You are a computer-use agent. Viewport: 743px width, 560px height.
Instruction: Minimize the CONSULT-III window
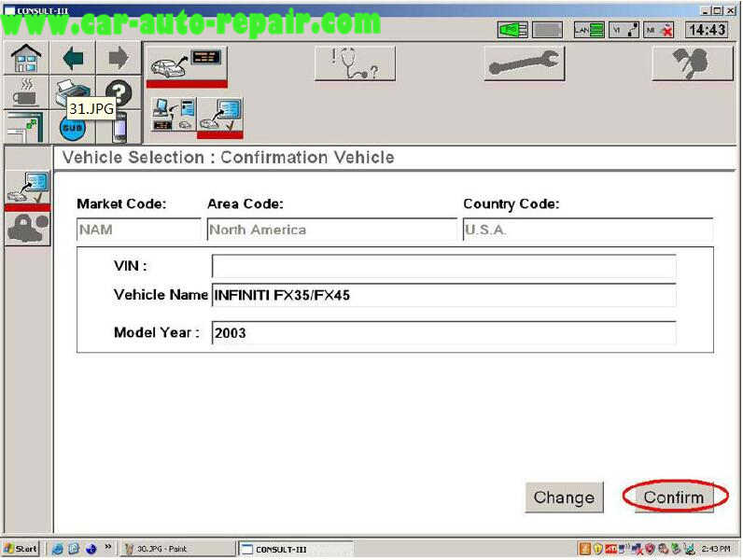[705, 10]
